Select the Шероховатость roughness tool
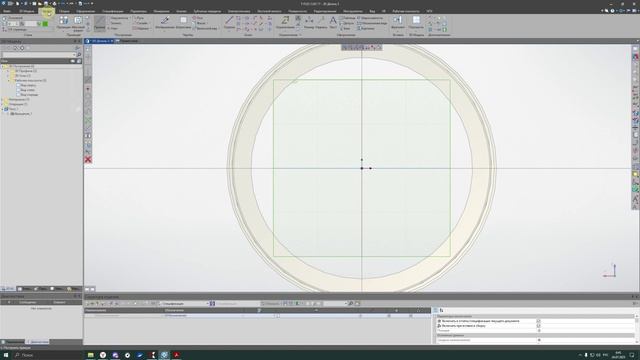 (x=370, y=18)
